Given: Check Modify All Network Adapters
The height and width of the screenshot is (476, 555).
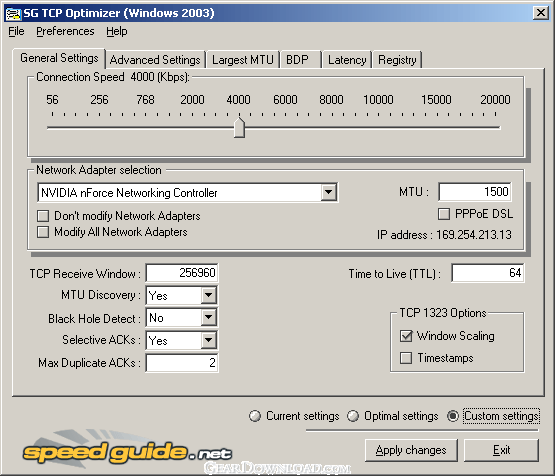Looking at the screenshot, I should [43, 232].
